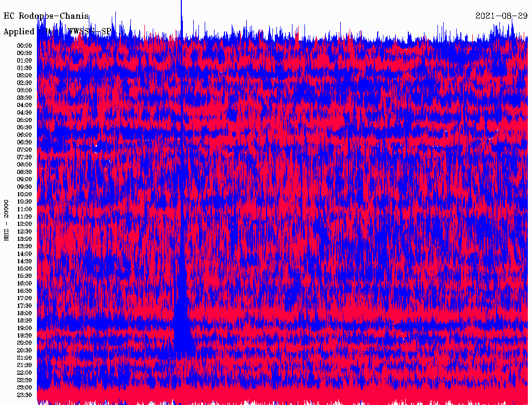Select the 03:00 time row label
The width and height of the screenshot is (532, 405).
24,90
